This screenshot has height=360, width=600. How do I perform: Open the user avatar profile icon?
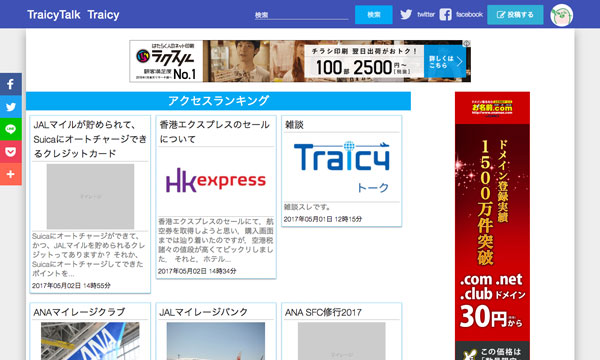click(x=561, y=15)
